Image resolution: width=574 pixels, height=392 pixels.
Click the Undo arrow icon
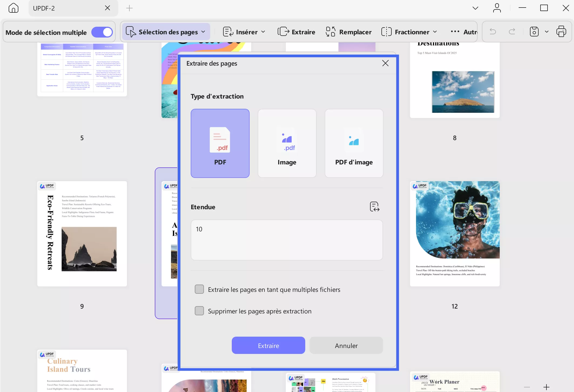pos(493,32)
